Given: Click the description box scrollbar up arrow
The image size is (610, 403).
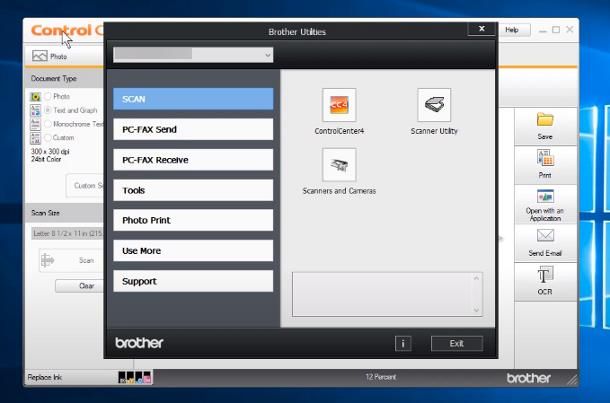Looking at the screenshot, I should point(476,278).
